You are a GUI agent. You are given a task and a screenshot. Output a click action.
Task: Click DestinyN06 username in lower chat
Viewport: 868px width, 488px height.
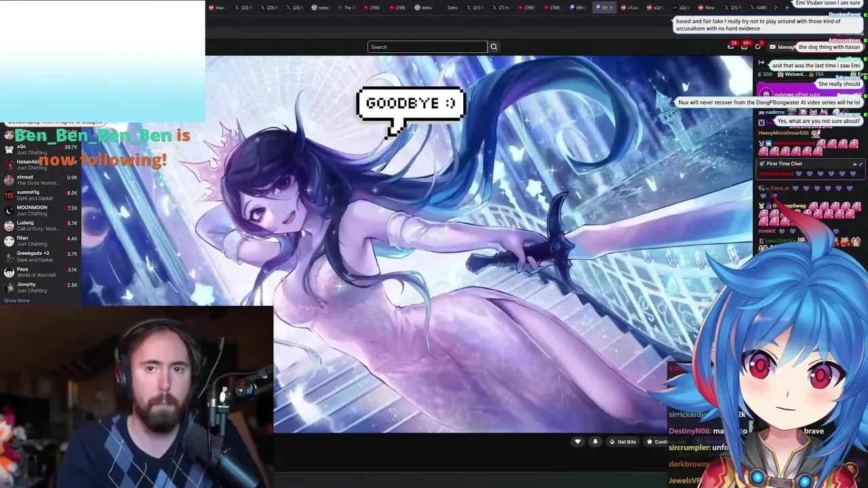(x=689, y=431)
